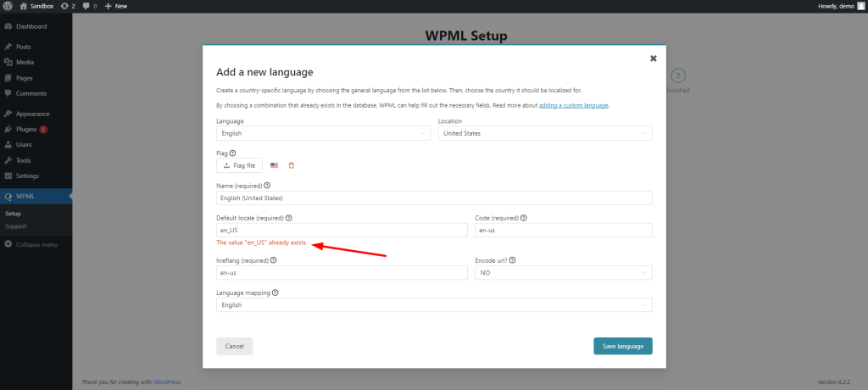The width and height of the screenshot is (868, 390).
Task: Open the Location dropdown set to United States
Action: 545,133
